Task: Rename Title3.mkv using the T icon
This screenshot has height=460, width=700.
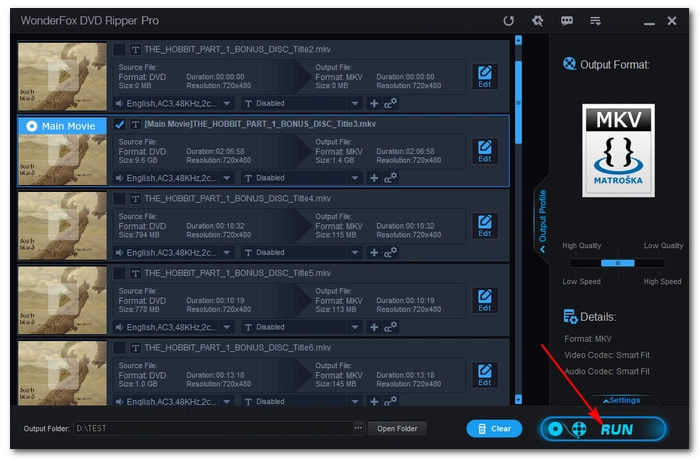Action: (x=135, y=124)
